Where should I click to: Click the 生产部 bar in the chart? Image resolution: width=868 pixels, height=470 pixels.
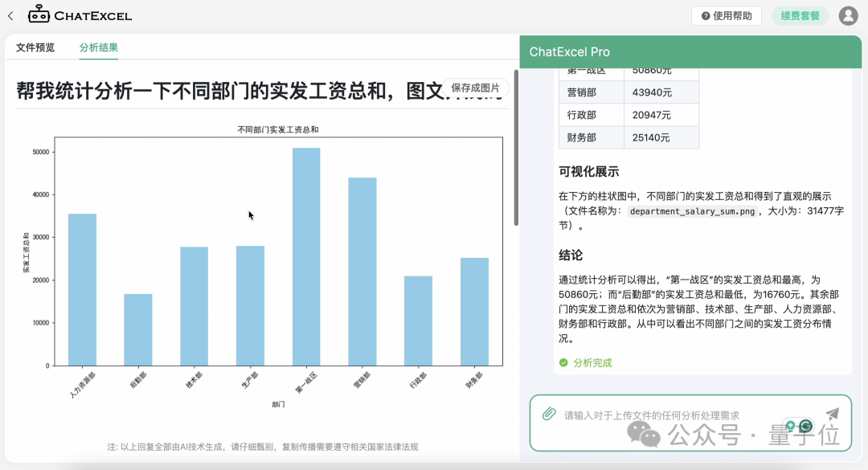tap(250, 305)
